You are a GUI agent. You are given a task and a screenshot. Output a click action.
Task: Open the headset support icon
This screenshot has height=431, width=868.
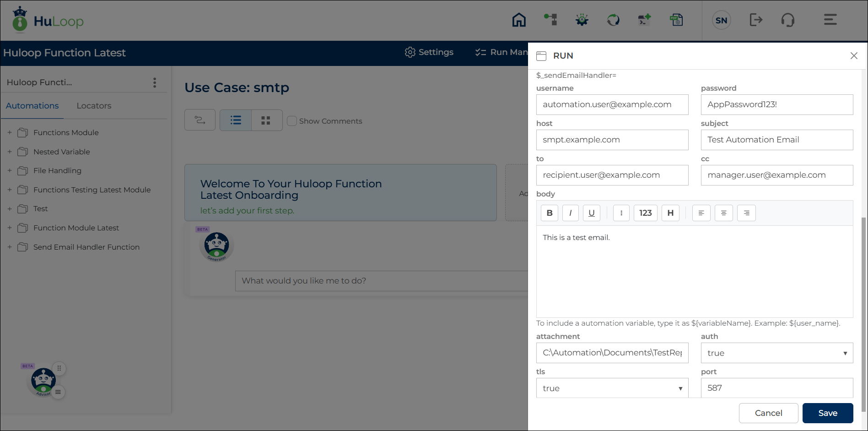787,20
